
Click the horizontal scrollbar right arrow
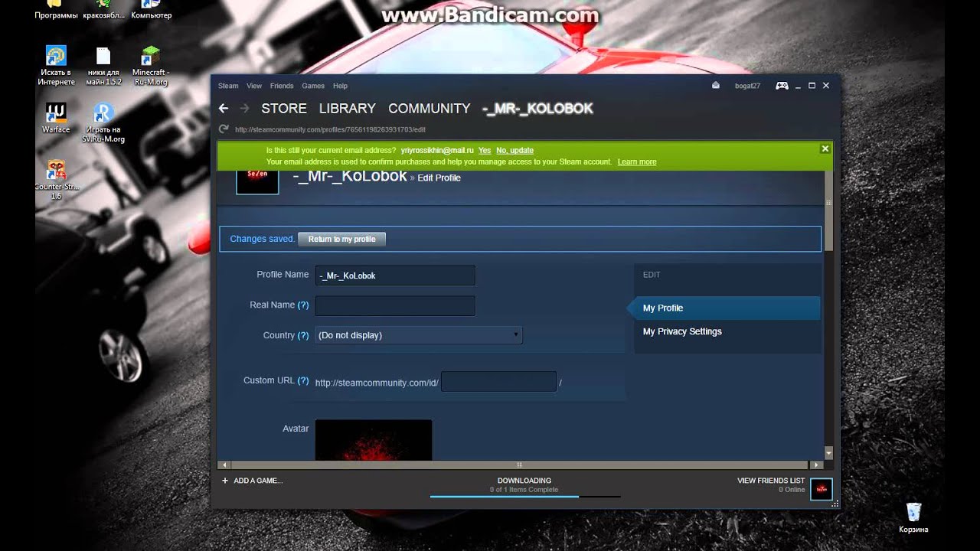coord(816,465)
